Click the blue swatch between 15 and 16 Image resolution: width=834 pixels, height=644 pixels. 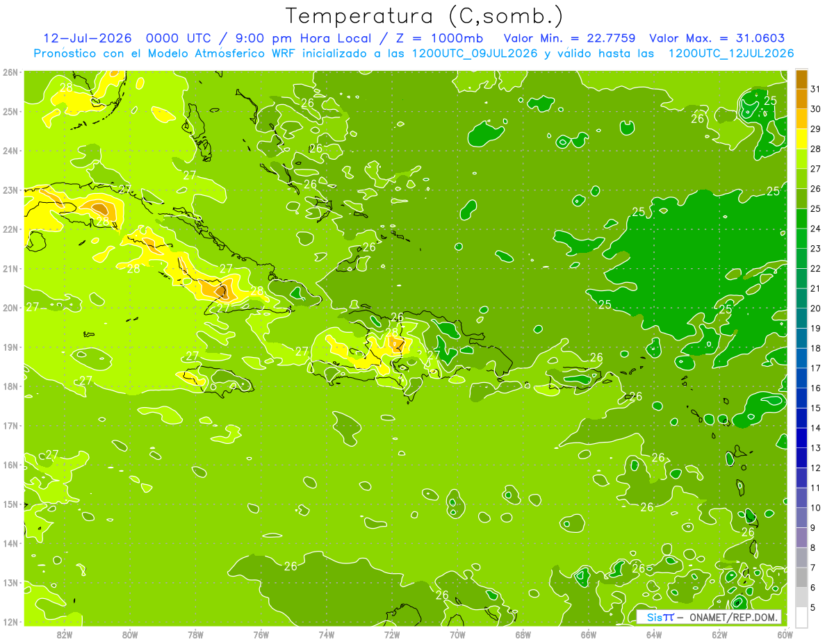[x=802, y=398]
